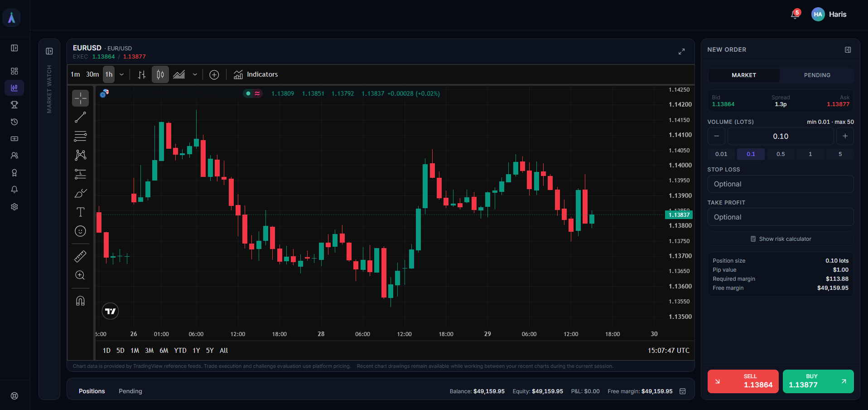
Task: Click the app logo in top-left
Action: point(11,18)
